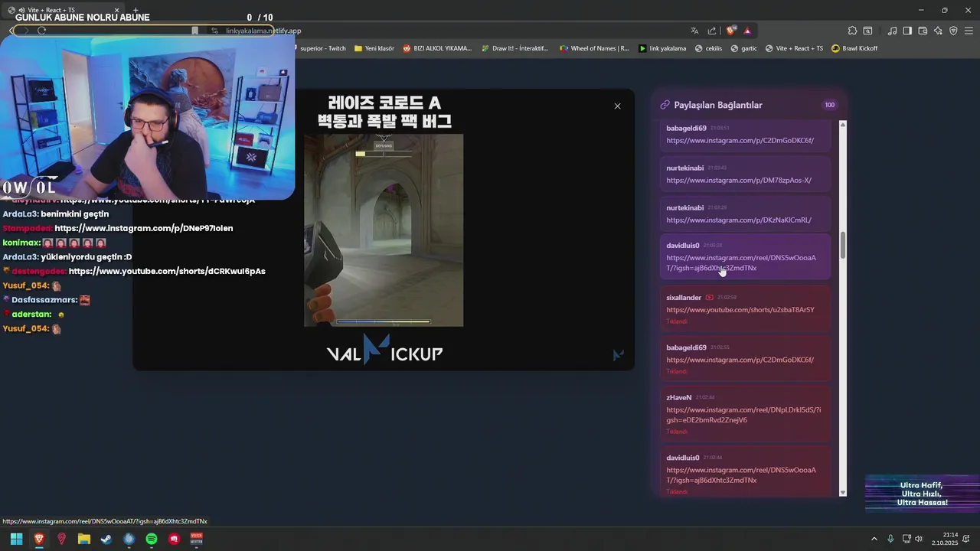Click the microphone tray icon
The width and height of the screenshot is (980, 551).
pos(890,539)
